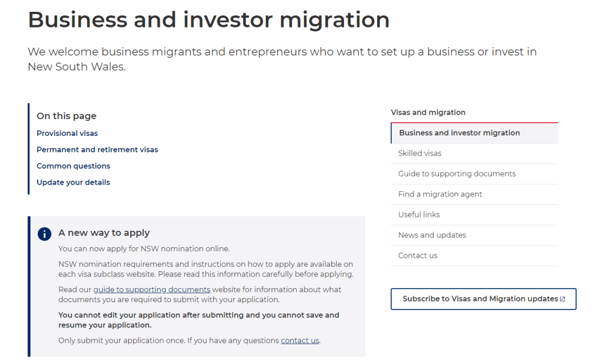Open Skilled visas in side navigation

pyautogui.click(x=420, y=153)
